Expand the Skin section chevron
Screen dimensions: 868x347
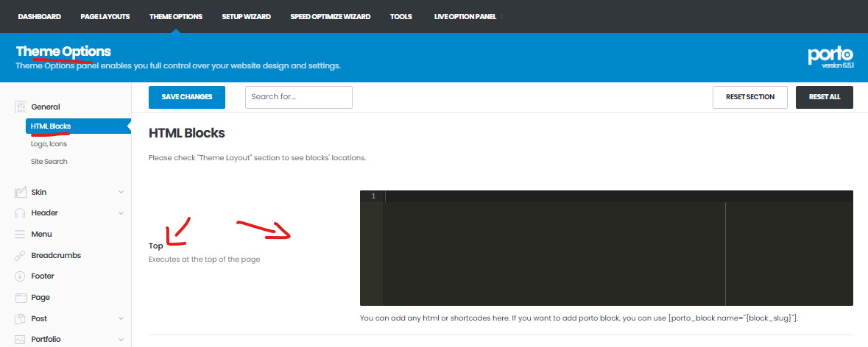[x=121, y=193]
